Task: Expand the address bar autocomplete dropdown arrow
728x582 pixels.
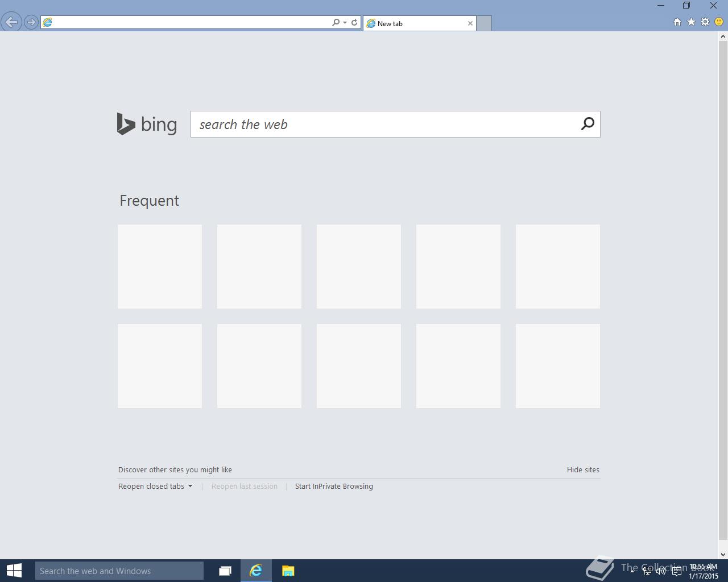Action: (345, 23)
